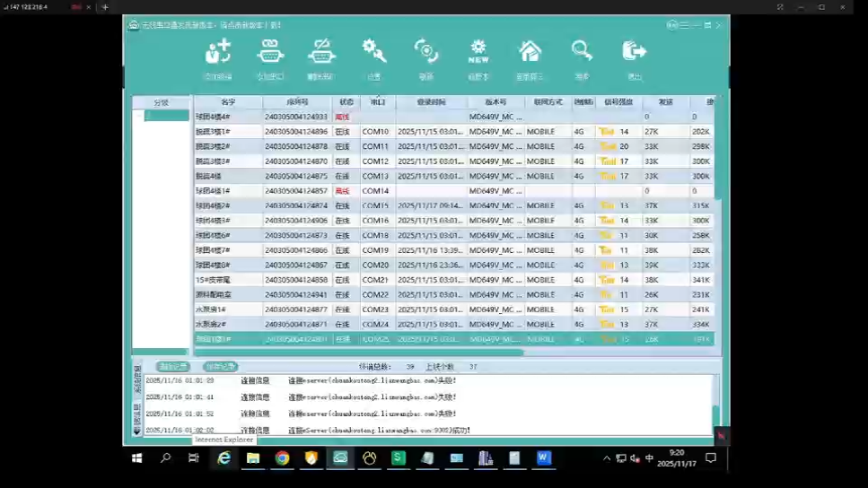Sort by the 串口 column header
The height and width of the screenshot is (488, 868).
click(x=378, y=101)
